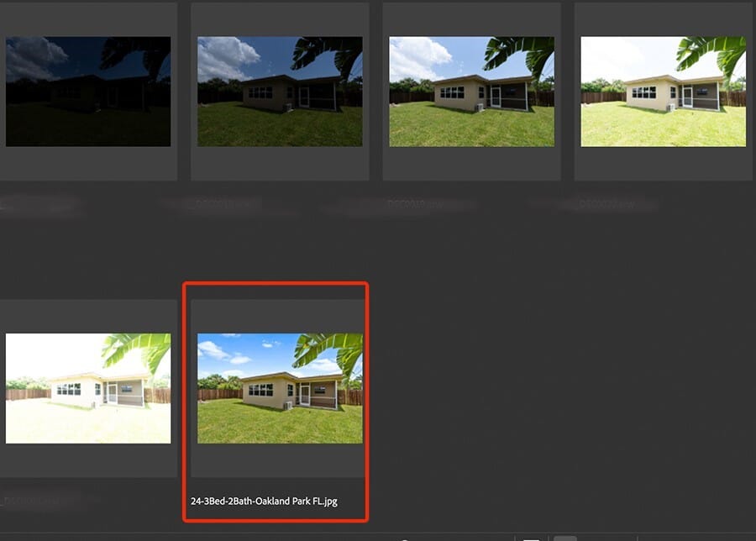
Task: Click the cell margin above the edited JPG thumbnail
Action: (280, 315)
